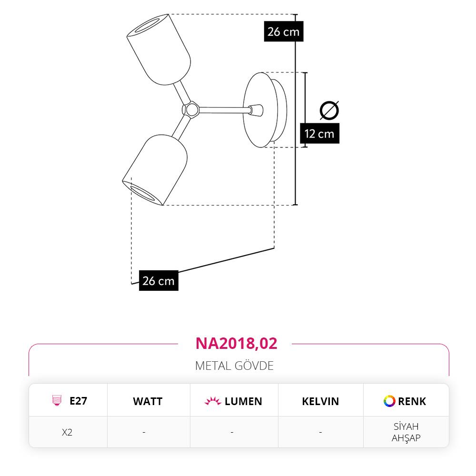
Task: Click the upper lamp shade drawing
Action: 159,50
